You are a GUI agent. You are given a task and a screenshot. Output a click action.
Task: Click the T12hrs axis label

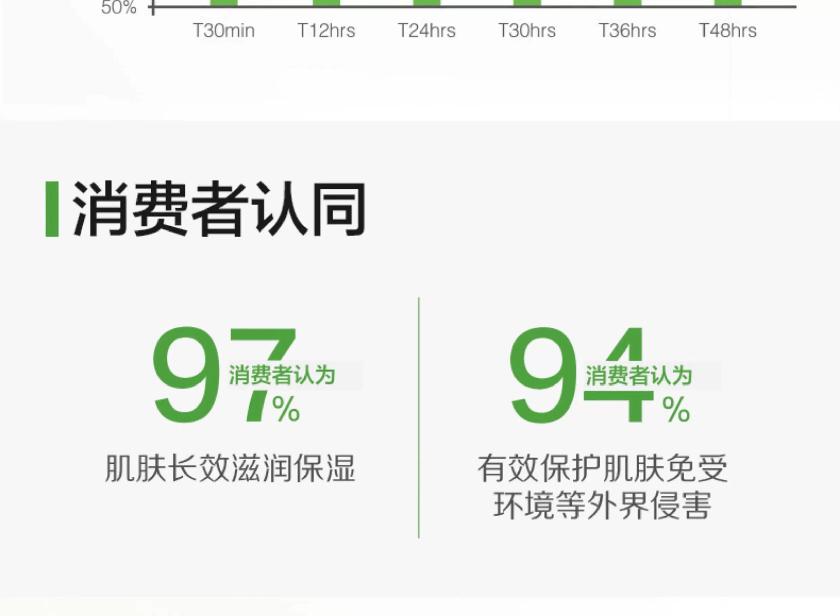[326, 30]
